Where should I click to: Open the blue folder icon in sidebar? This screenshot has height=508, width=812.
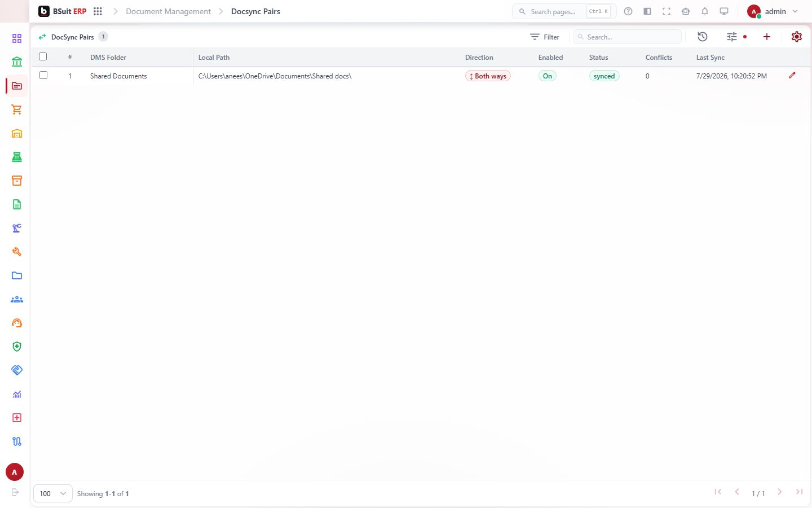click(x=17, y=275)
